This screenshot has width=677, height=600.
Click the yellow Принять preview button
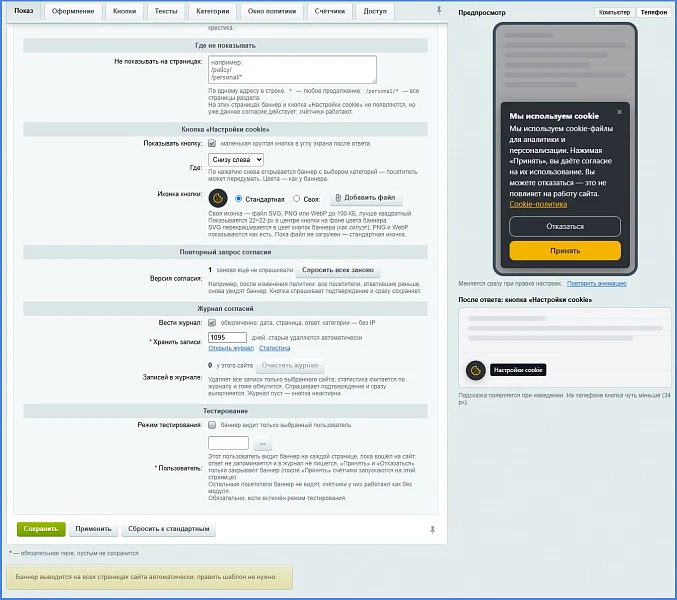coord(565,251)
